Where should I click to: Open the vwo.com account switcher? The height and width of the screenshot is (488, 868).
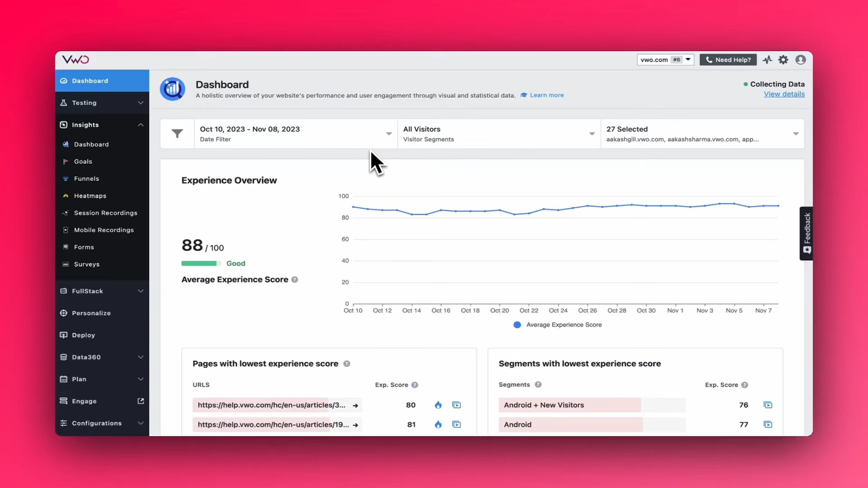[x=665, y=59]
